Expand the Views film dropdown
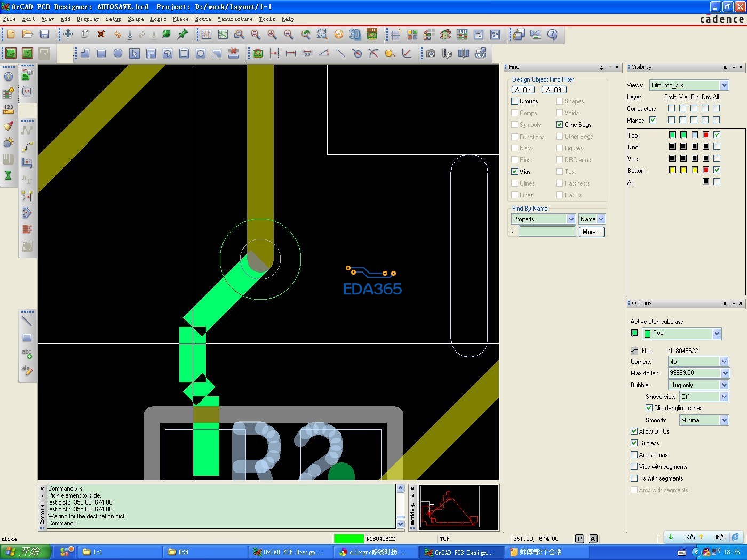747x560 pixels. [724, 85]
